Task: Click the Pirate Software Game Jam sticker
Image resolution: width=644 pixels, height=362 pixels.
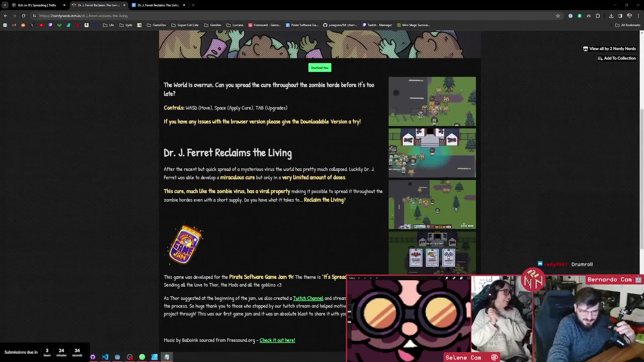Action: tap(185, 244)
